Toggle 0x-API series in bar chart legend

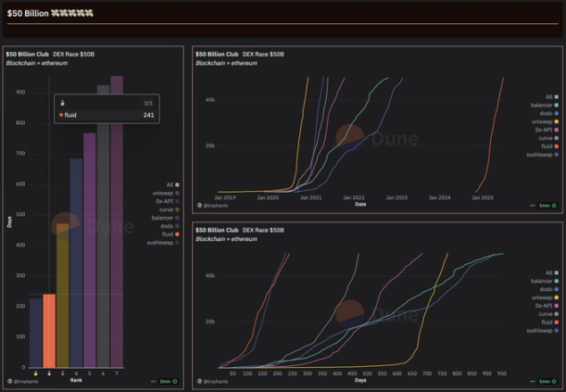tap(168, 201)
